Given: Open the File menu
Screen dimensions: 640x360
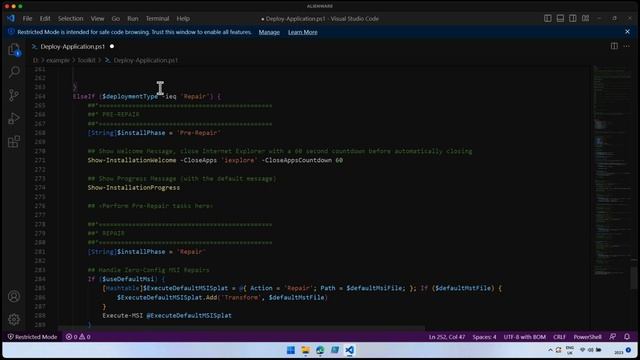Looking at the screenshot, I should [27, 19].
